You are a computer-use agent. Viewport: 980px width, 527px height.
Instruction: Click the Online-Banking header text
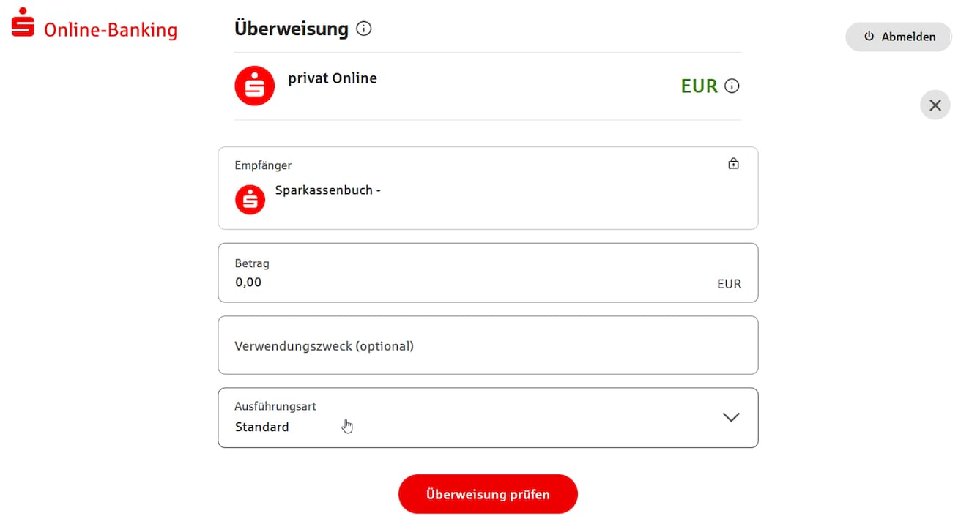coord(110,29)
